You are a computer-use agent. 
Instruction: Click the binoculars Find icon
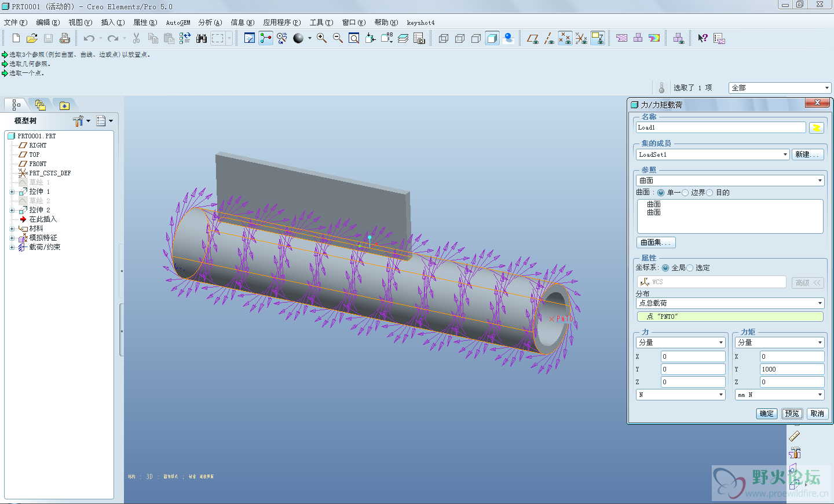(202, 38)
